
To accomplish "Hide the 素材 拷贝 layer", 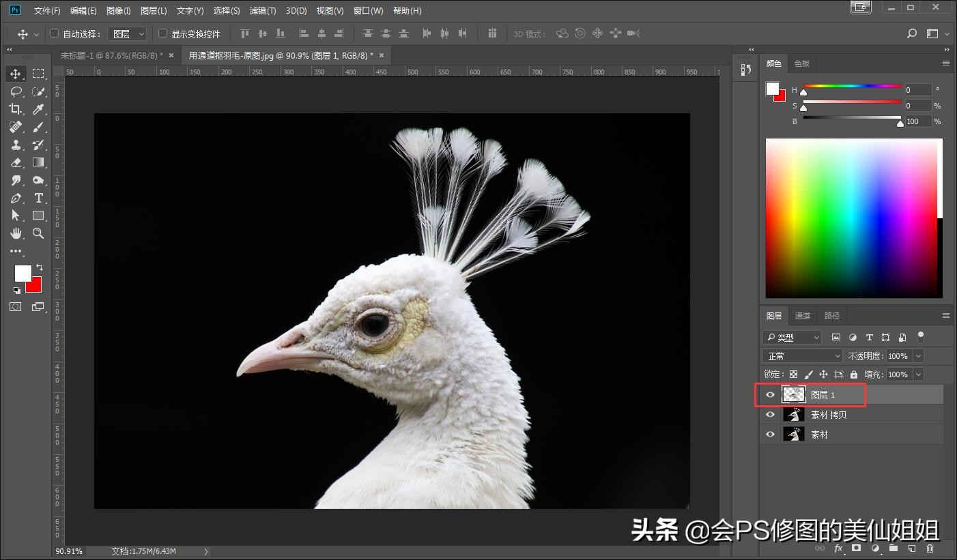I will (x=771, y=415).
